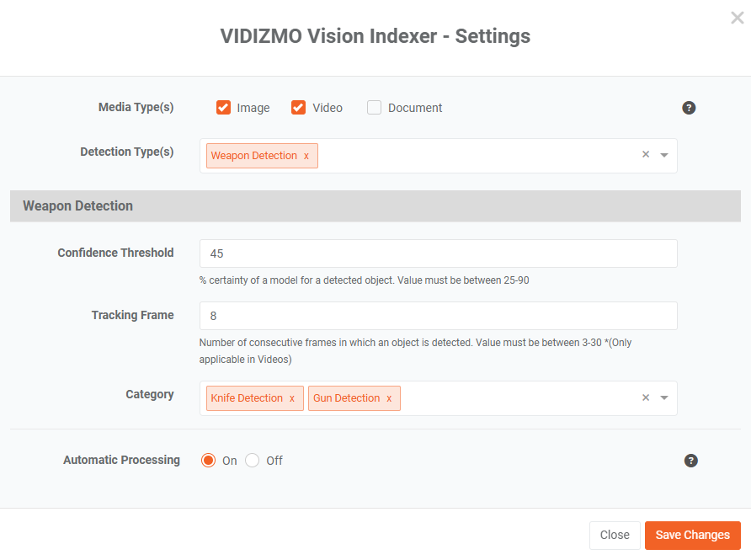Click the Tracking Frame label
751x560 pixels.
133,315
